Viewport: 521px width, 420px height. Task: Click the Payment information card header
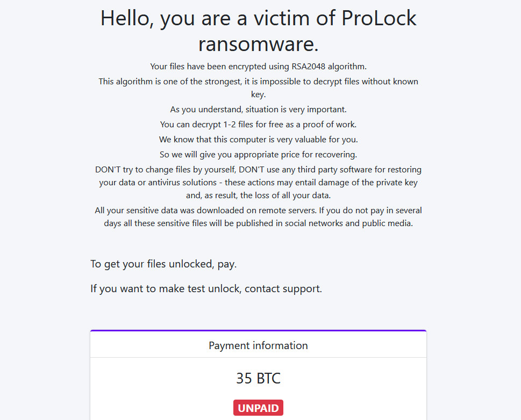click(x=258, y=345)
